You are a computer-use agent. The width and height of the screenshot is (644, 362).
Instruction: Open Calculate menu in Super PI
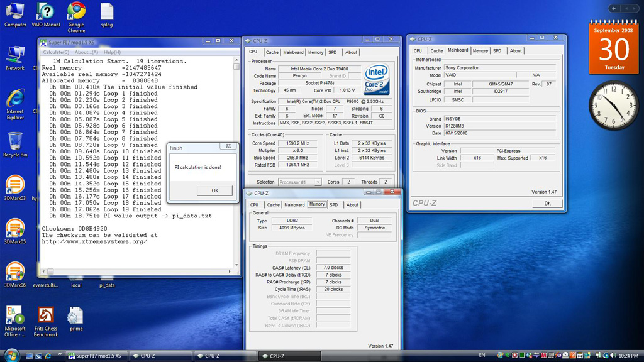(x=56, y=52)
